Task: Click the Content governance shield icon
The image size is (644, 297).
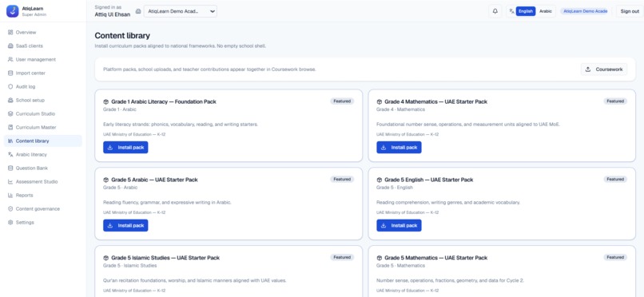Action: [x=10, y=209]
